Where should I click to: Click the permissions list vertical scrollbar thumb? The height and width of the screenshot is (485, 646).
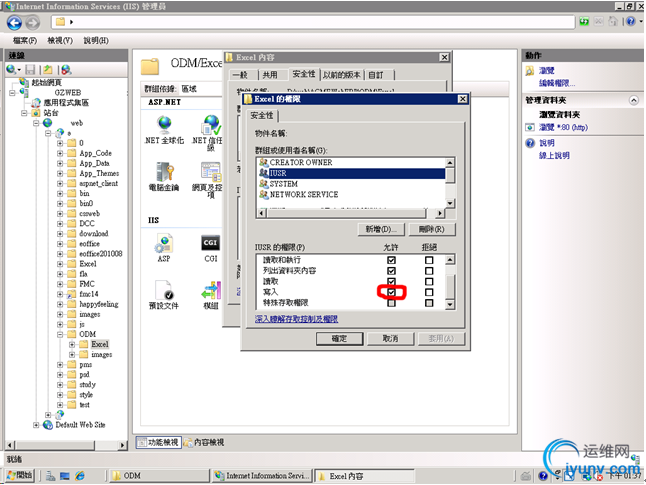[x=450, y=284]
